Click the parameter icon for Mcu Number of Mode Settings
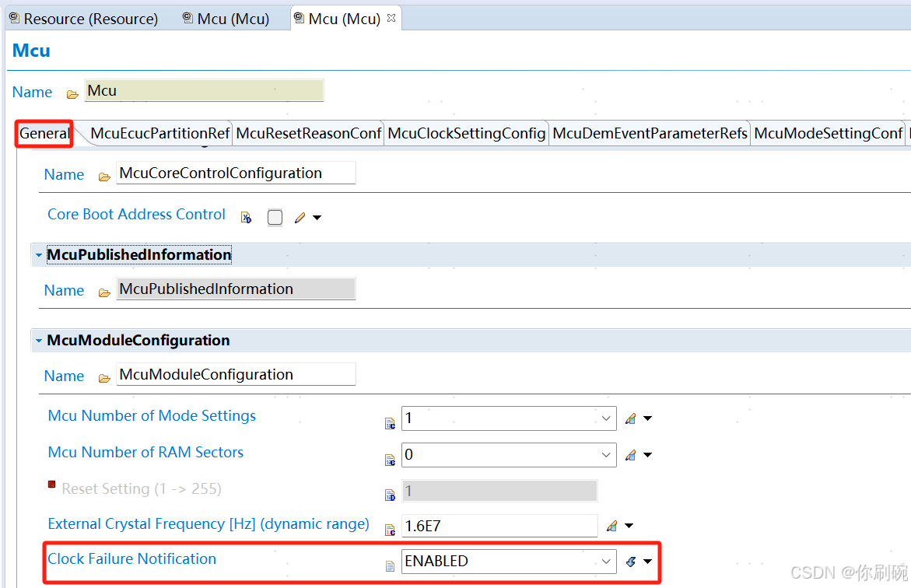This screenshot has width=911, height=588. click(x=390, y=424)
